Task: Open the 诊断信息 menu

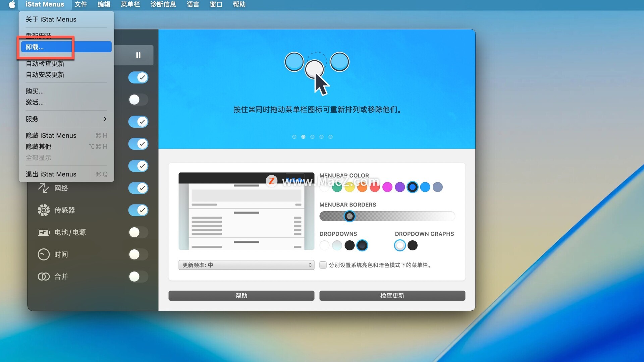Action: click(163, 5)
